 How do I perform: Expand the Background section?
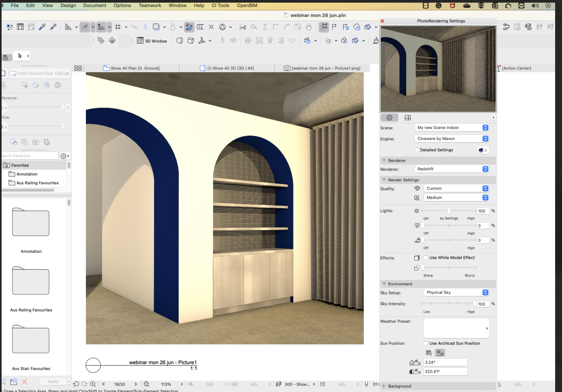click(x=384, y=386)
